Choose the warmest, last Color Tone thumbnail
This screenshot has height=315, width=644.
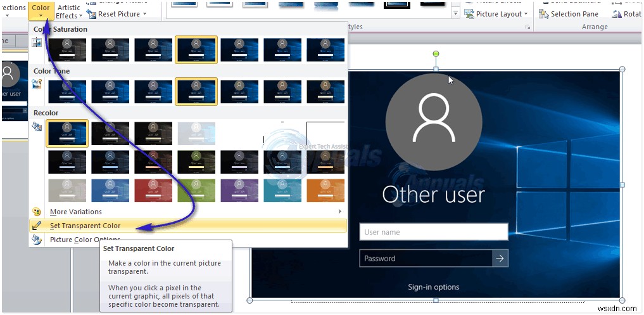point(325,91)
